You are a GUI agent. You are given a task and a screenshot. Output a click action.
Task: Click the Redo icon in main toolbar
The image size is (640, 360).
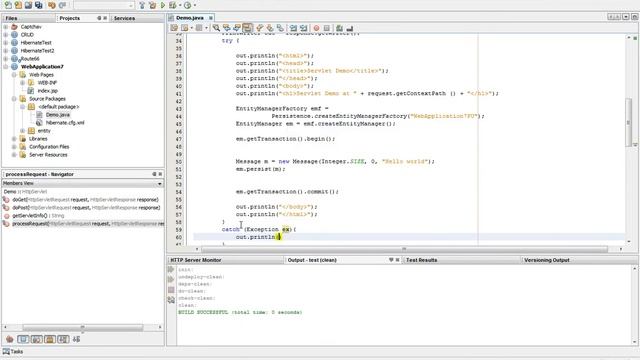point(62,5)
